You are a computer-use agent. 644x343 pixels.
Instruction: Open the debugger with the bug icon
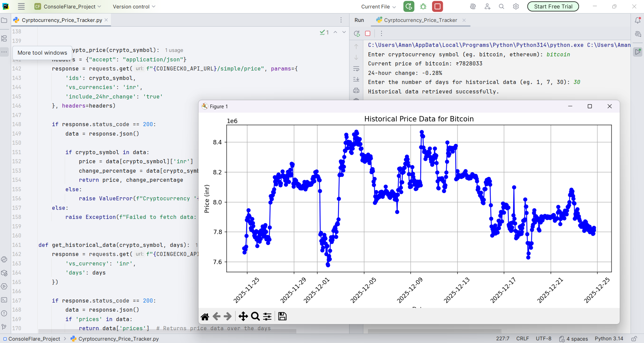tap(423, 6)
